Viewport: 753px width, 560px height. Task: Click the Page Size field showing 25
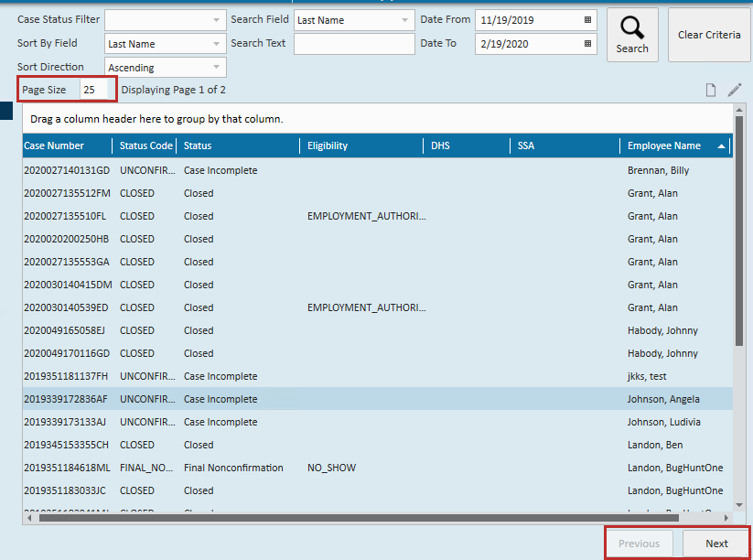94,90
